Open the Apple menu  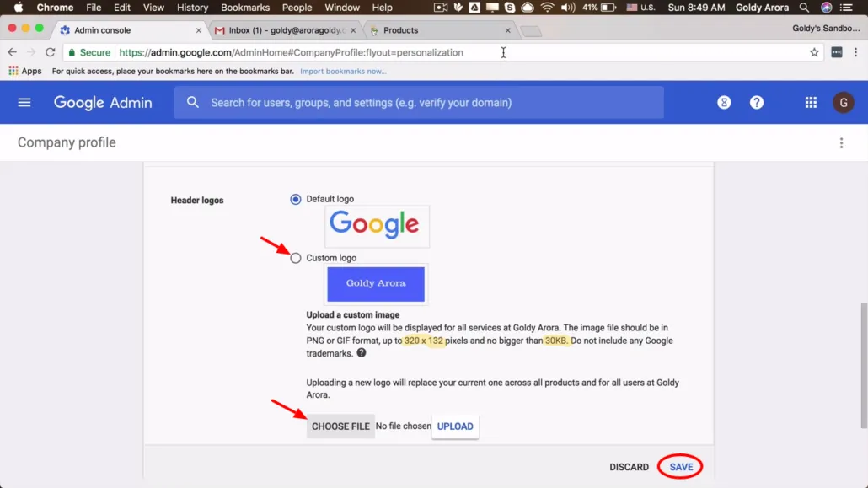19,8
